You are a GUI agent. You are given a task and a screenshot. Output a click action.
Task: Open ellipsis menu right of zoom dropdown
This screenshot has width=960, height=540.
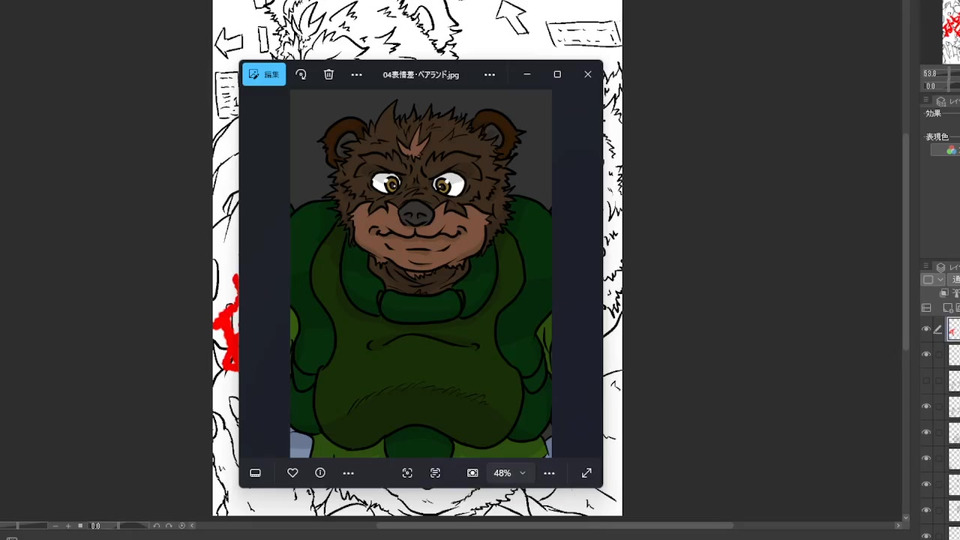click(549, 473)
